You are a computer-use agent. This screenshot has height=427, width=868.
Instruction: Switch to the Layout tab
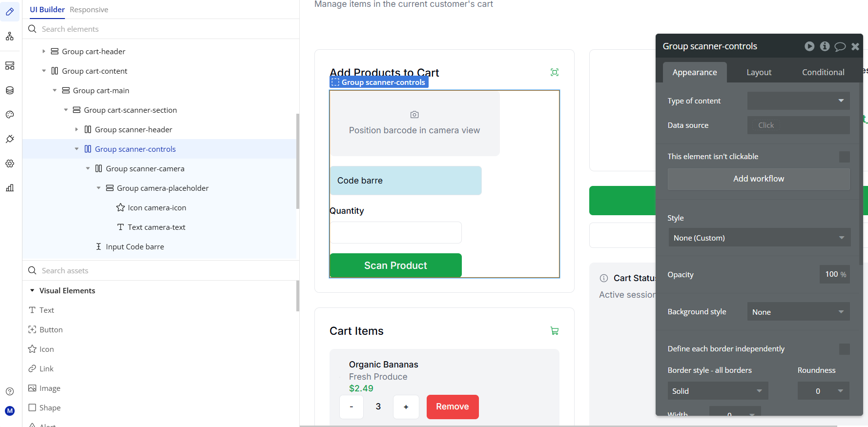pyautogui.click(x=759, y=72)
